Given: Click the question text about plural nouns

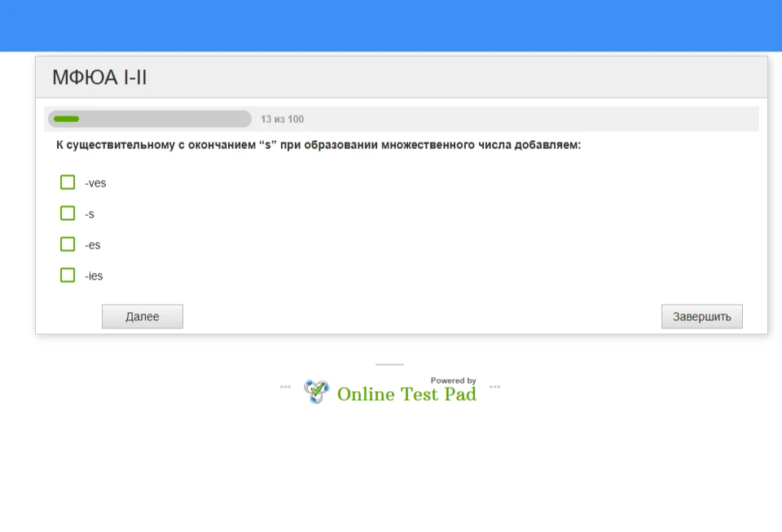Looking at the screenshot, I should pos(319,145).
